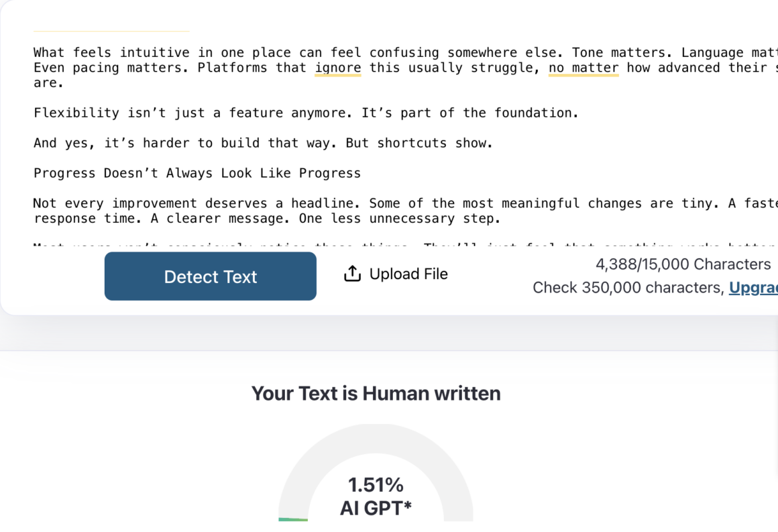Click the Upload File label
This screenshot has height=532, width=778.
tap(408, 274)
